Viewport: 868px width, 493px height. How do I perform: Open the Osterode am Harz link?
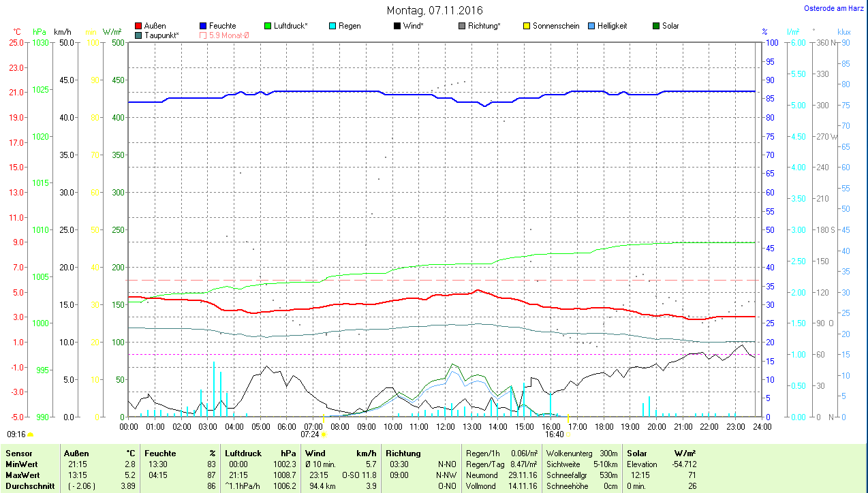click(835, 9)
